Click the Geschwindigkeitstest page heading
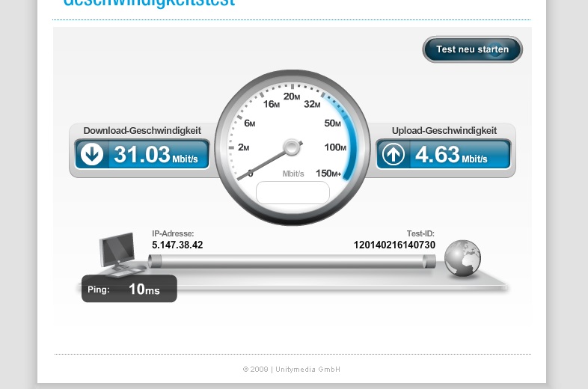Image resolution: width=588 pixels, height=389 pixels. click(x=150, y=3)
